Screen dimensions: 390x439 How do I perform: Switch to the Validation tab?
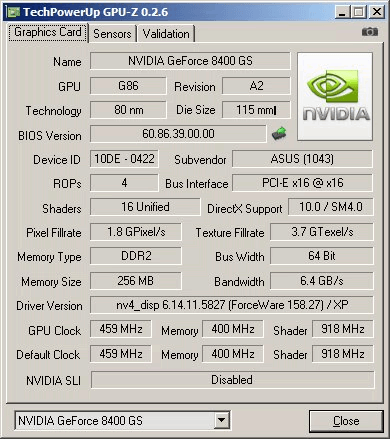pyautogui.click(x=166, y=34)
